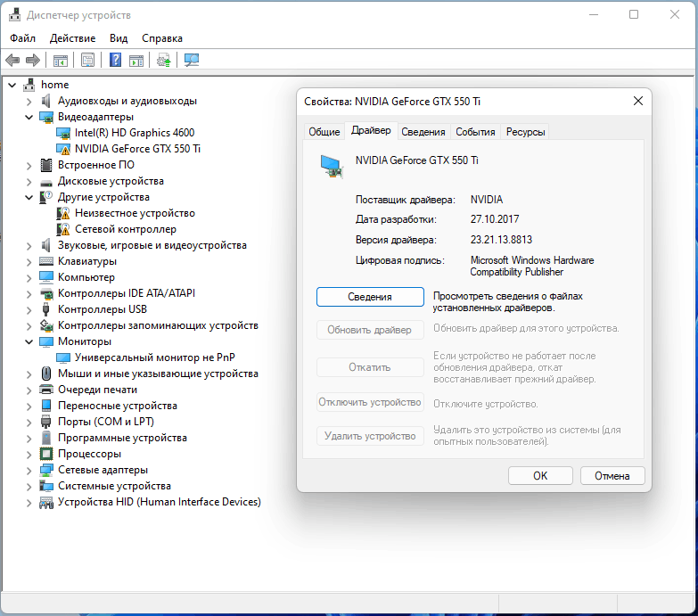
Task: Switch to the Сведения tab
Action: click(423, 132)
